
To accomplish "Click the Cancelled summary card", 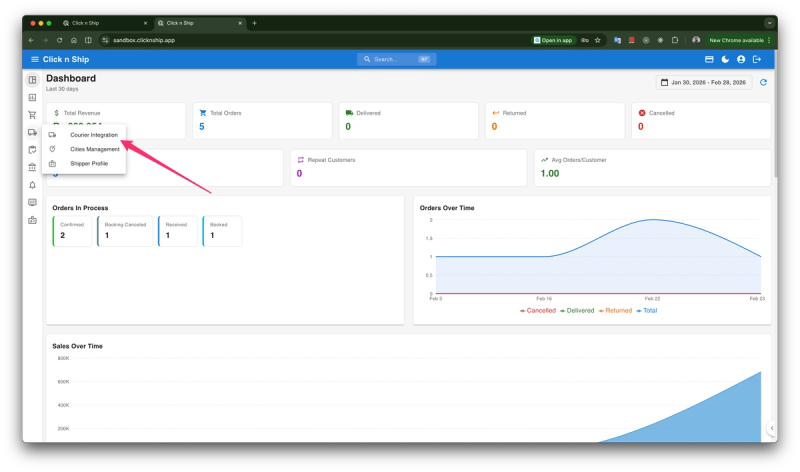I will click(x=701, y=120).
